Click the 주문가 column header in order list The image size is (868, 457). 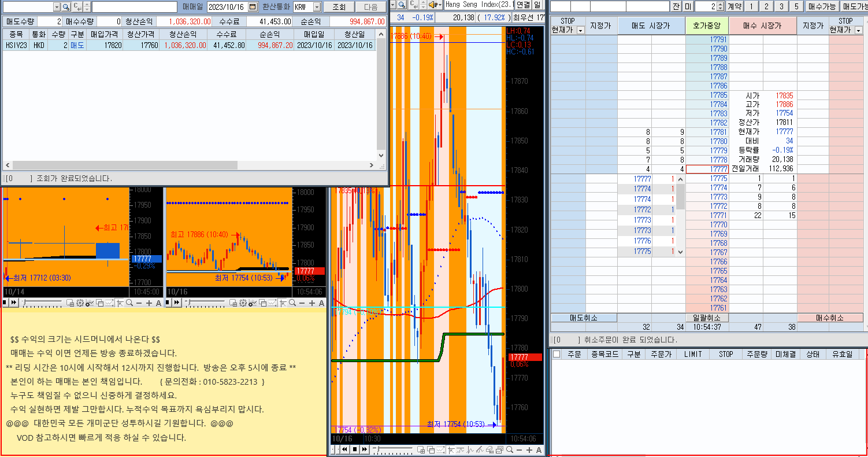pos(662,354)
